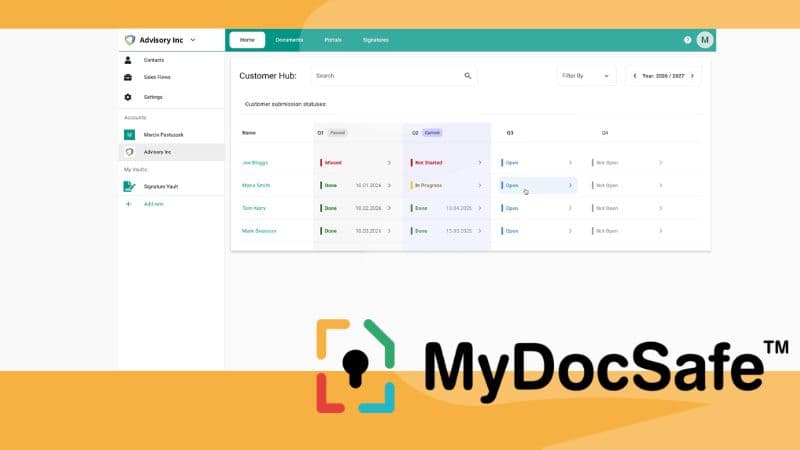
Task: Click the Name column header
Action: [x=249, y=133]
